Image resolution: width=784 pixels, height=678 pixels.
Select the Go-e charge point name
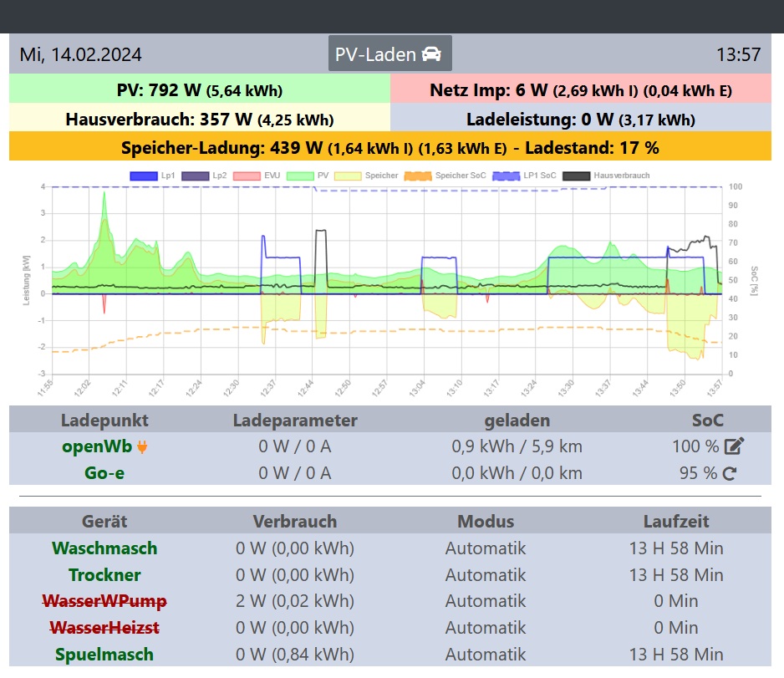(x=104, y=473)
